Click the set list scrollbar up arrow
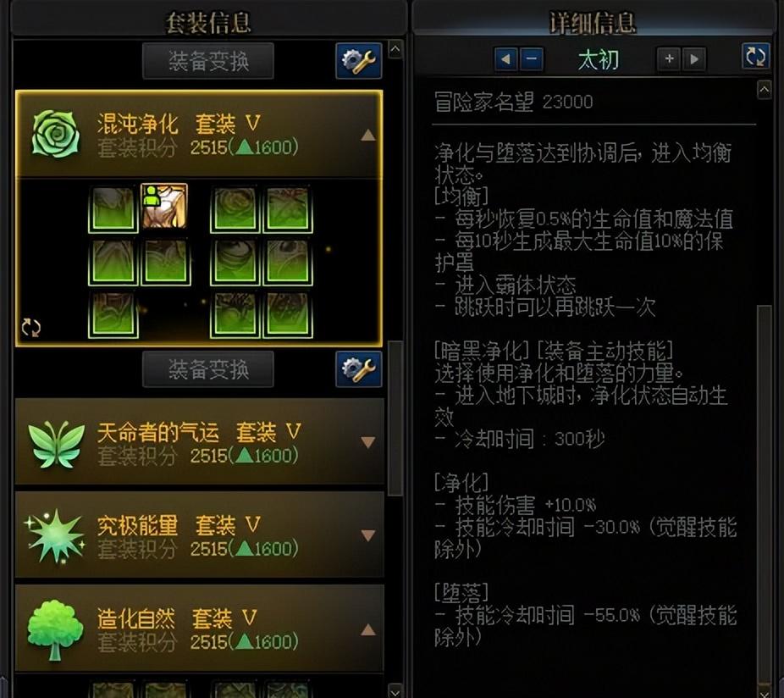784x698 pixels. [x=395, y=49]
